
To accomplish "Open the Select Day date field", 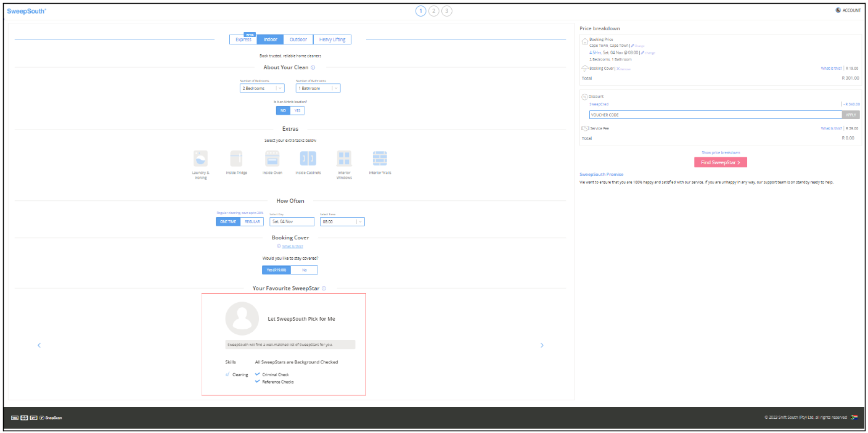I will (292, 221).
